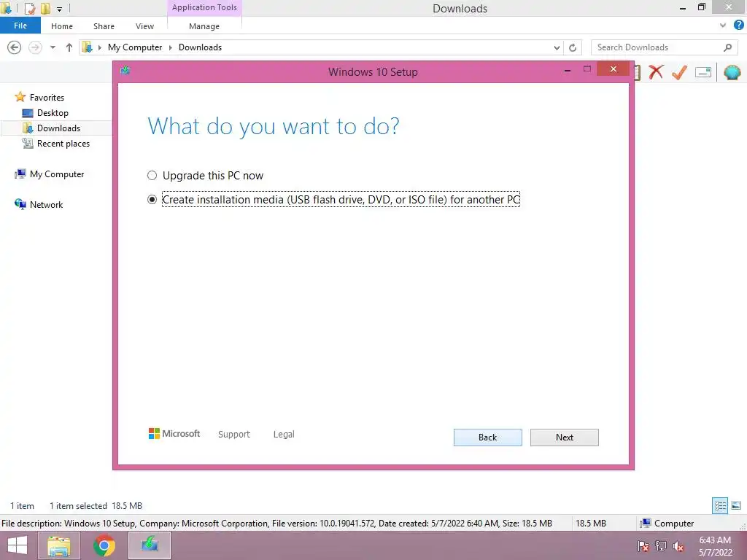Viewport: 747px width, 560px height.
Task: Click orange checkmark toolbar icon
Action: (x=679, y=72)
